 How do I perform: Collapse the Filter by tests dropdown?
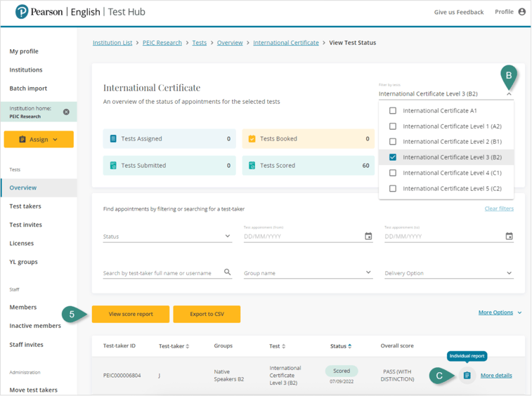pos(509,93)
